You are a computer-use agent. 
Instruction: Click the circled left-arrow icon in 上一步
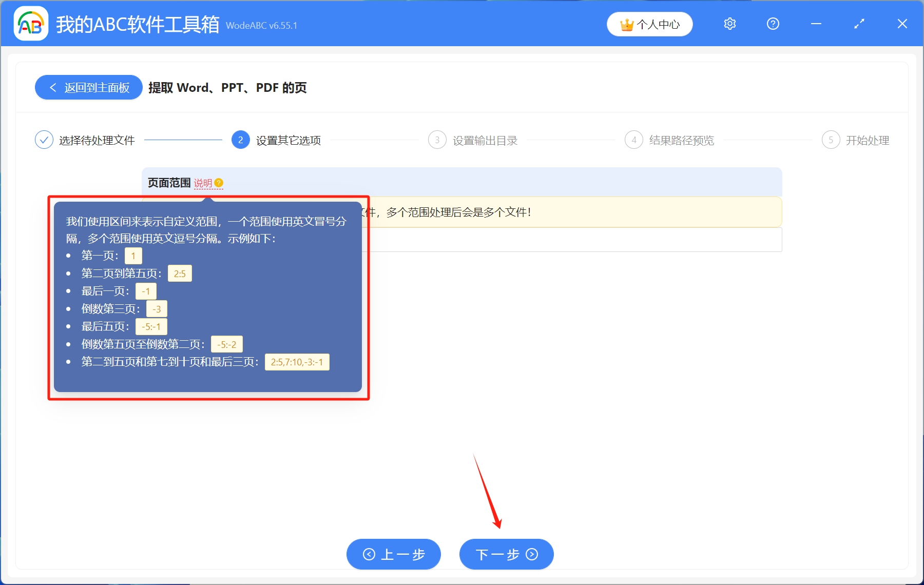[x=369, y=554]
